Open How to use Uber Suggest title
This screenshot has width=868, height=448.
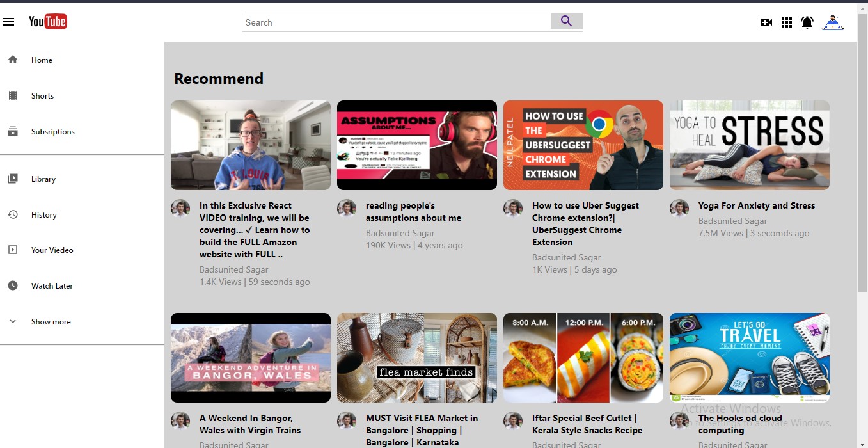coord(585,224)
